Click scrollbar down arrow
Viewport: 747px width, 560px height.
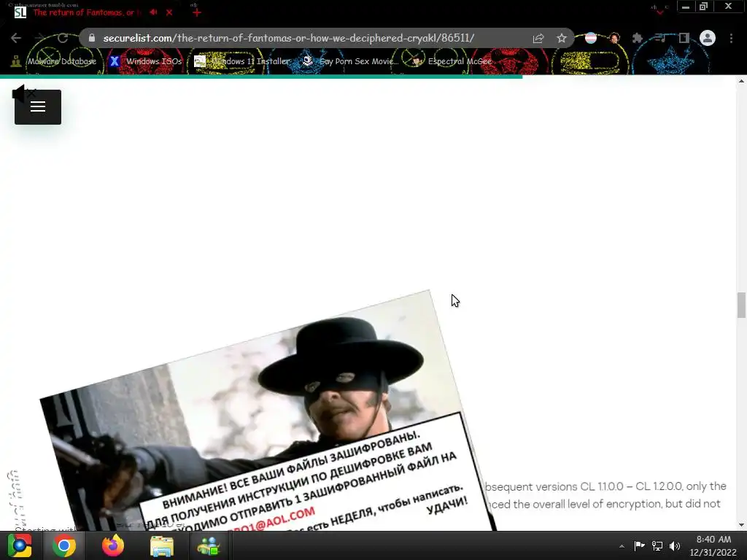(741, 525)
